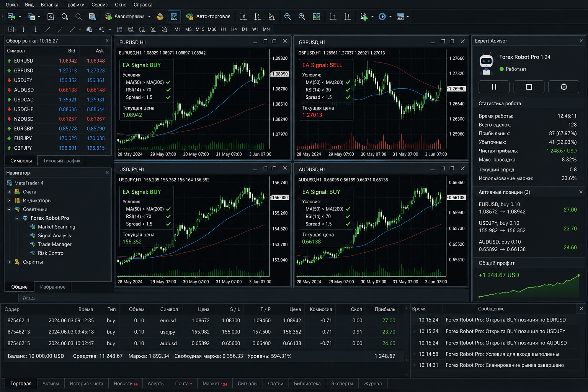
Task: Collapse the Forex Robot Pro tree node
Action: 17,218
